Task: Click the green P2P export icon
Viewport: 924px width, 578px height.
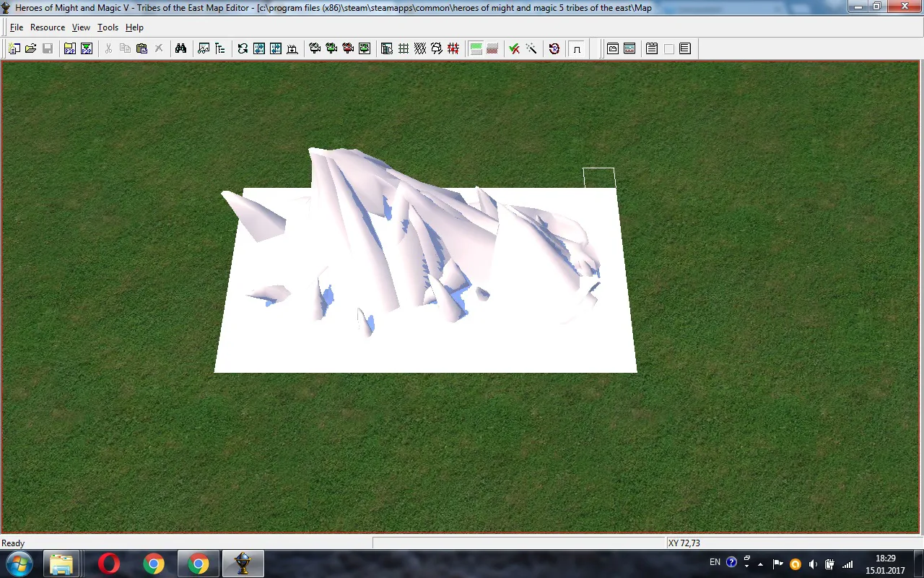Action: point(87,48)
